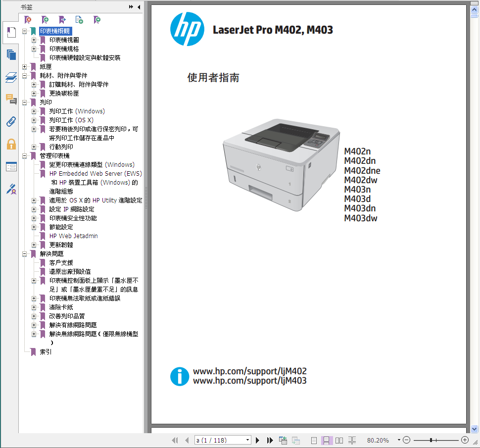Screen dimensions: 480x448
Task: Click the zoom out minus button
Action: [407, 440]
